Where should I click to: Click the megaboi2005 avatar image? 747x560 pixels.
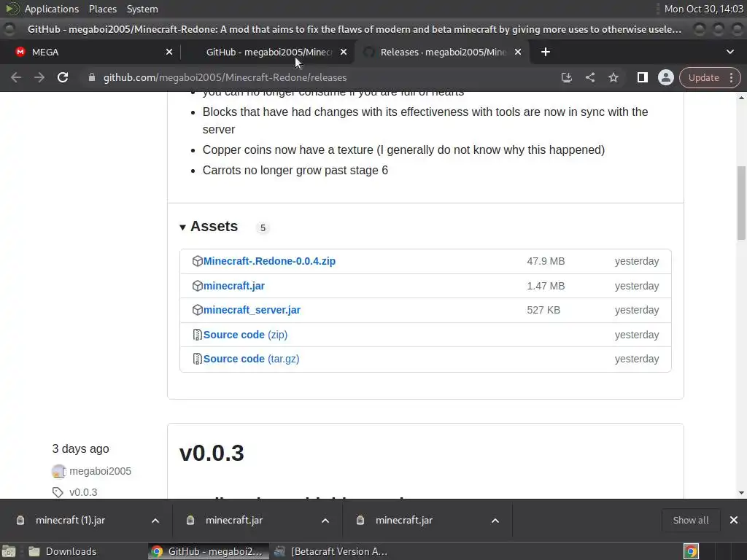pyautogui.click(x=58, y=472)
